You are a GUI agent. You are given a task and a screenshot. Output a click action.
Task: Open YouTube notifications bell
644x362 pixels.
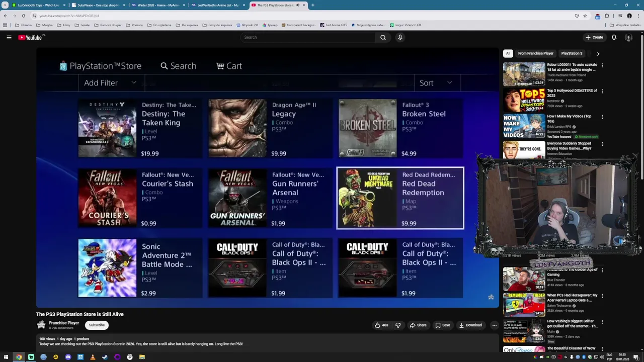tap(614, 37)
